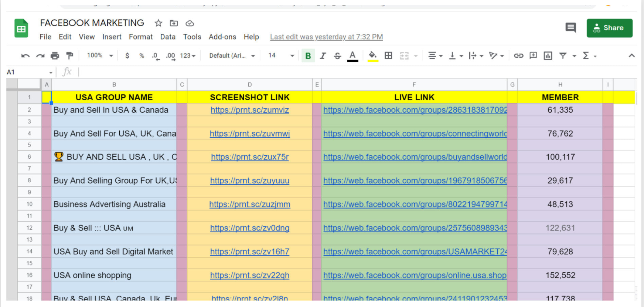The image size is (644, 307).
Task: Toggle bold formatting
Action: click(x=308, y=56)
